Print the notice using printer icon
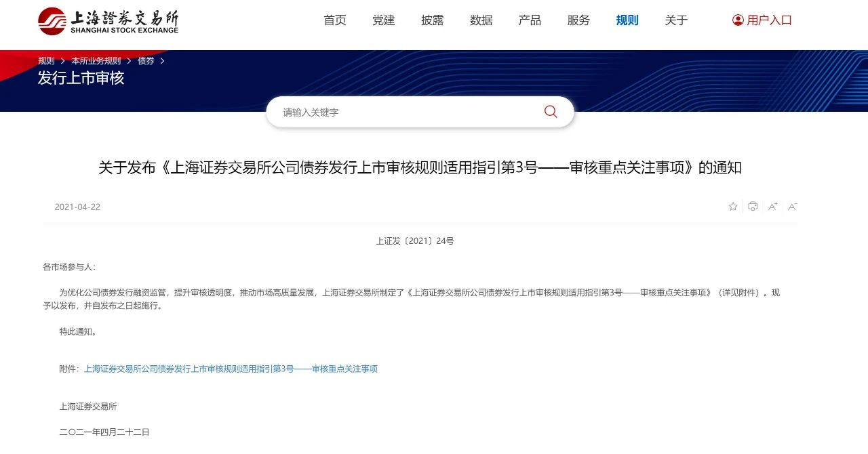 coord(753,207)
